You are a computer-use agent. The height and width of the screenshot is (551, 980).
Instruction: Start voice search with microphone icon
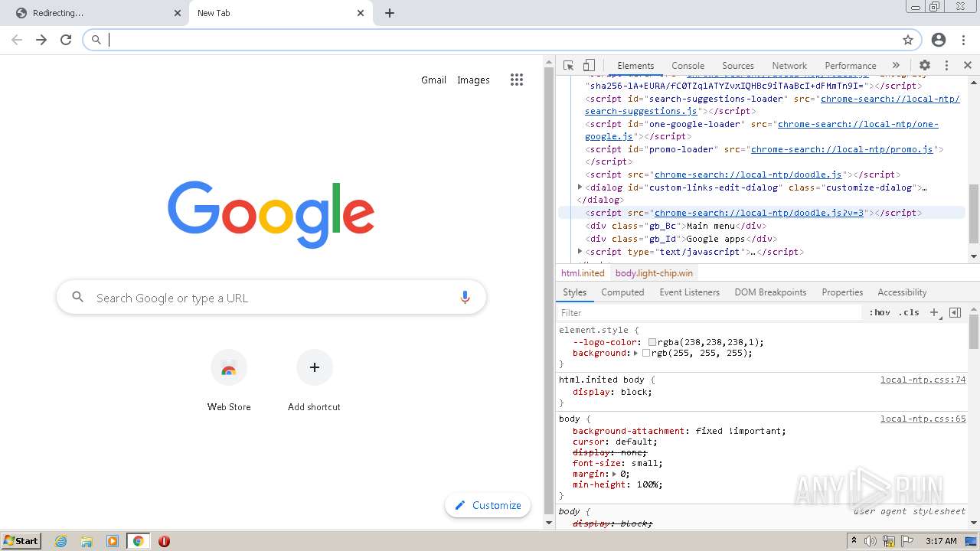(465, 298)
